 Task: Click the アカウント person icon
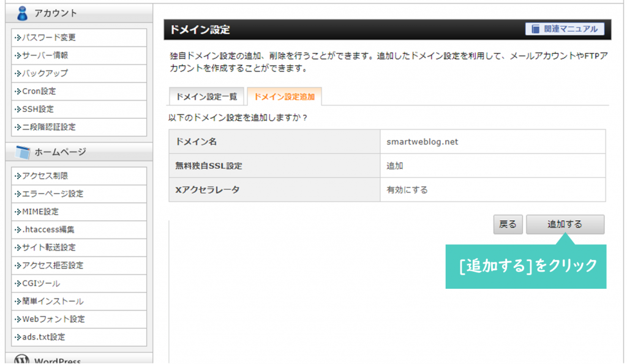tap(23, 13)
